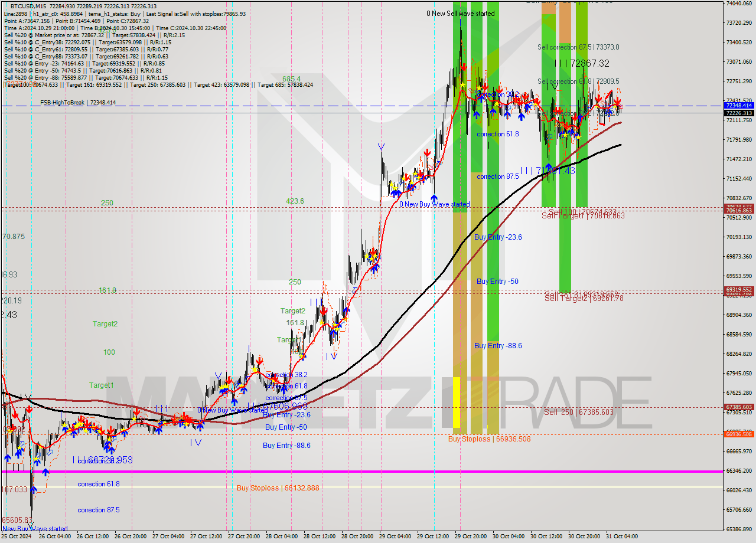
Task: Click 71152.440 on the price axis
Action: [x=739, y=178]
